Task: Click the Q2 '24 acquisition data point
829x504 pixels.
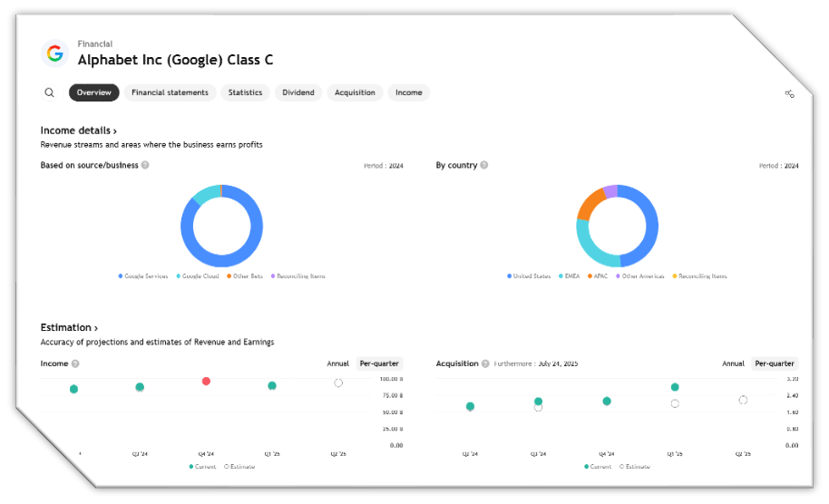Action: [x=470, y=406]
